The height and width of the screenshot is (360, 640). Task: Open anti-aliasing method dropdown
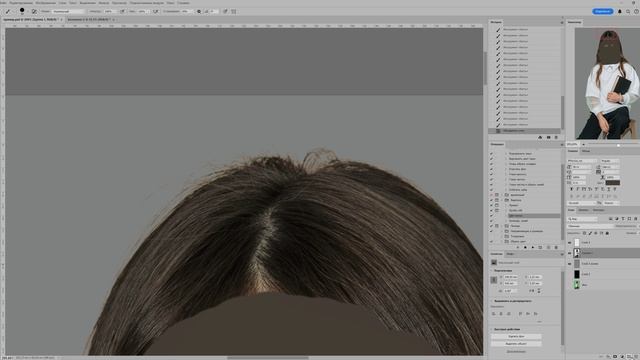pyautogui.click(x=611, y=203)
